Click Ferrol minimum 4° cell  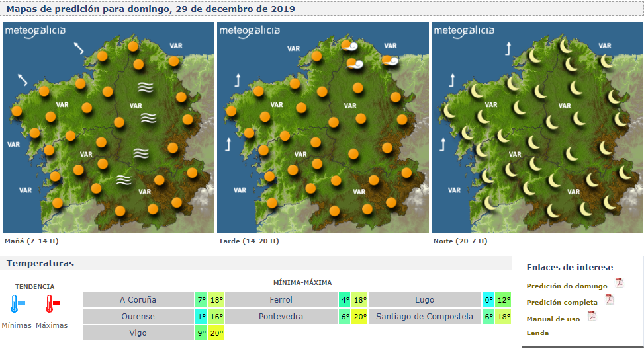pyautogui.click(x=344, y=299)
